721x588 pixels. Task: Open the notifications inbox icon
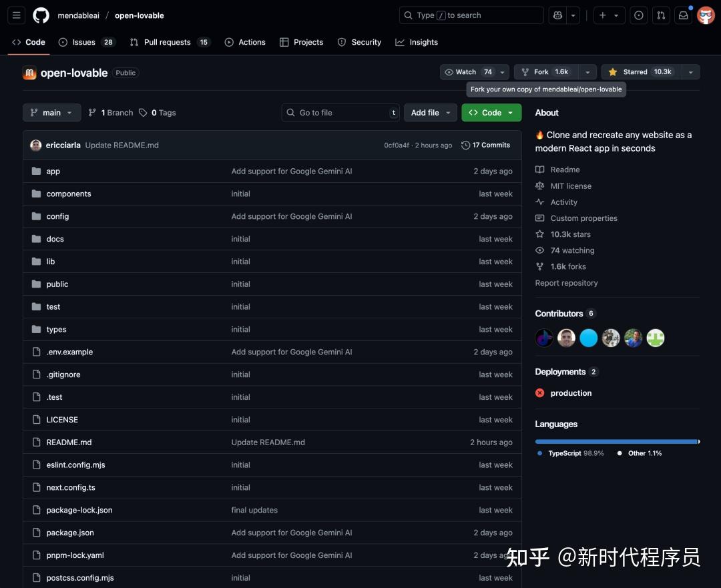click(683, 15)
